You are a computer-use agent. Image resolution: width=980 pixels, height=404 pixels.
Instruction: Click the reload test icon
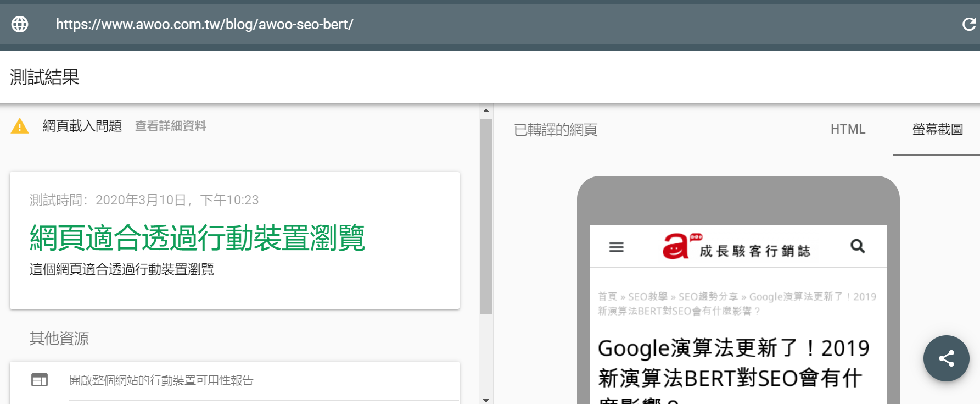(969, 24)
